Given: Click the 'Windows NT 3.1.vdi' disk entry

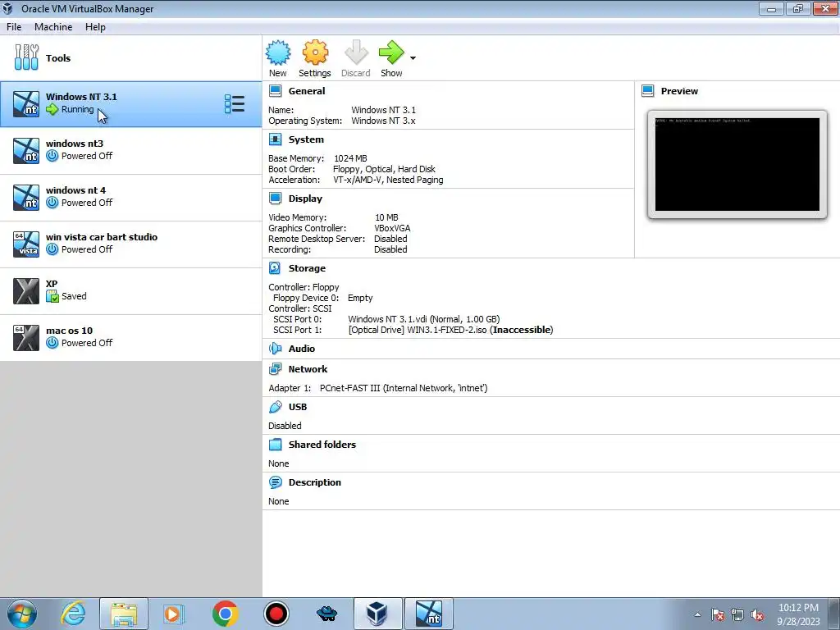Looking at the screenshot, I should pyautogui.click(x=424, y=319).
